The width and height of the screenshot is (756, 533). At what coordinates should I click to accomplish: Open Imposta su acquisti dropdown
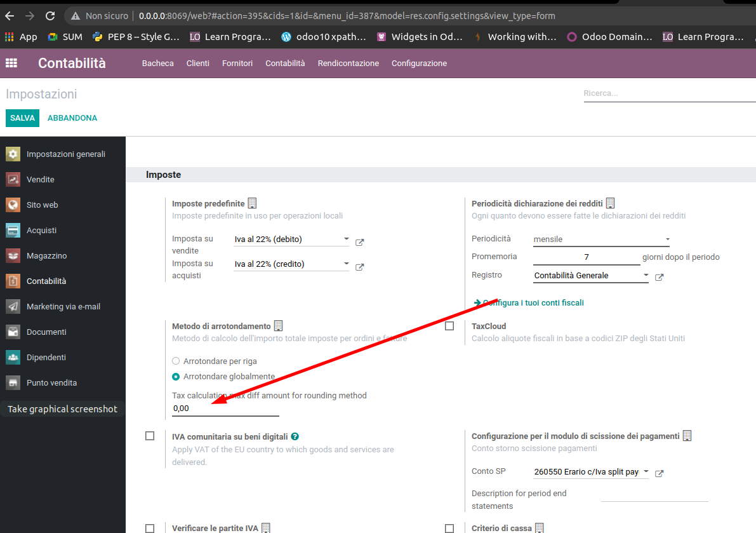pyautogui.click(x=292, y=264)
